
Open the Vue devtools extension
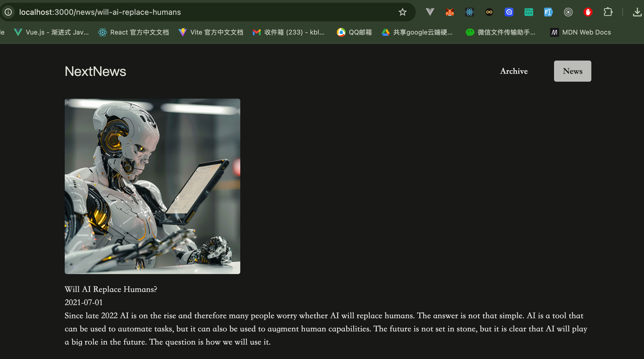(x=430, y=12)
